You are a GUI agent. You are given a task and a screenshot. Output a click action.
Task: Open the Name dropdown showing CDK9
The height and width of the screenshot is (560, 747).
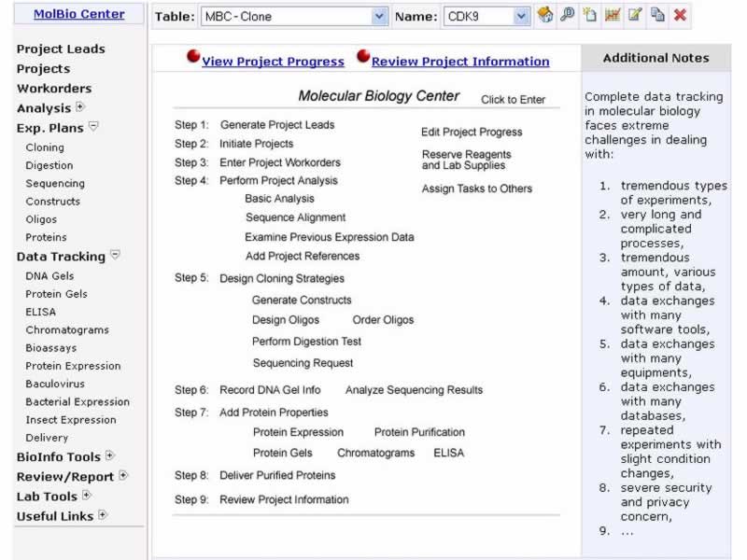486,16
